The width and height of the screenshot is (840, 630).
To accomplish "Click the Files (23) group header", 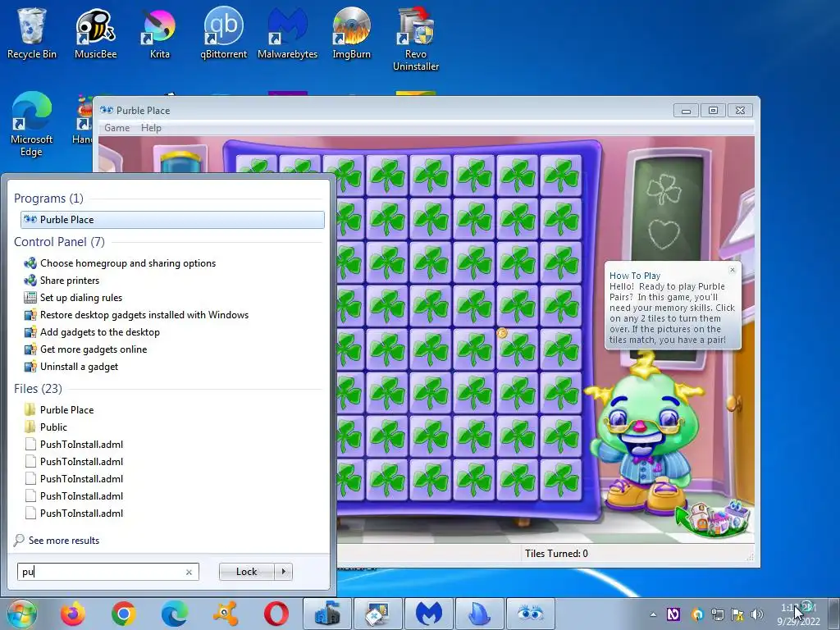I will (38, 388).
